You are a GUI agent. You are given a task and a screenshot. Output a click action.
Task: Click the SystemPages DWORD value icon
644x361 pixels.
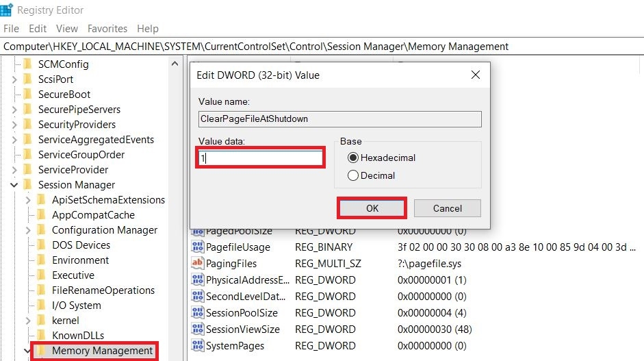[x=198, y=345]
